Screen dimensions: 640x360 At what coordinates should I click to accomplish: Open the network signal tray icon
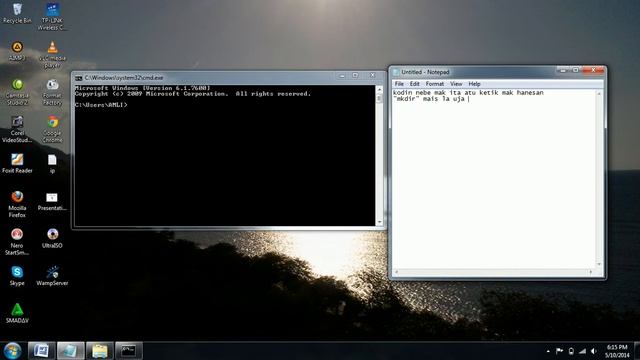point(582,351)
